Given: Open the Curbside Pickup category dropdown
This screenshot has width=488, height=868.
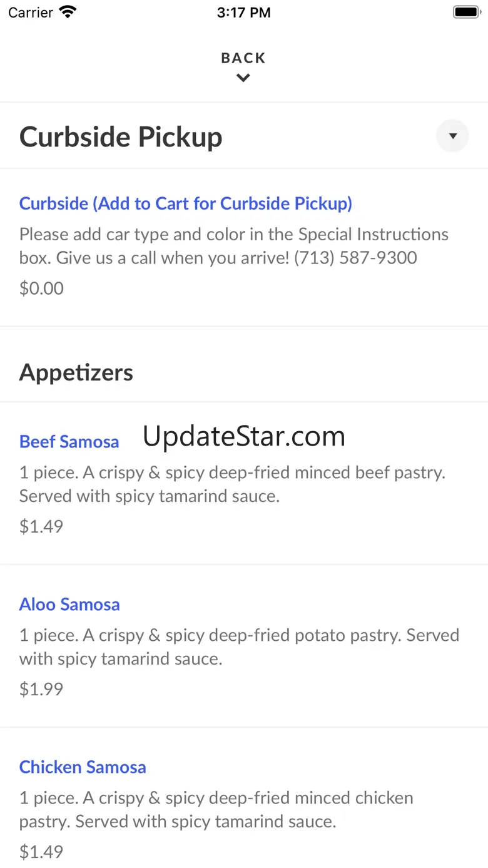Looking at the screenshot, I should (452, 136).
